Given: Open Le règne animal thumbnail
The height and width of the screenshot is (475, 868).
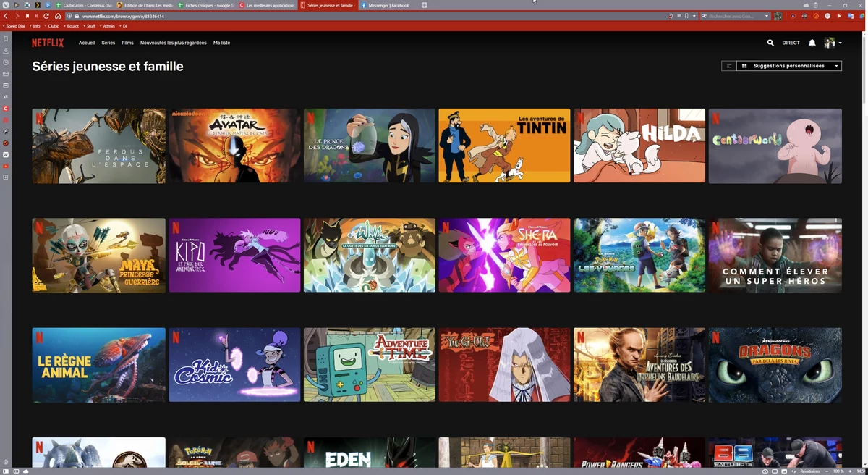Looking at the screenshot, I should point(98,365).
